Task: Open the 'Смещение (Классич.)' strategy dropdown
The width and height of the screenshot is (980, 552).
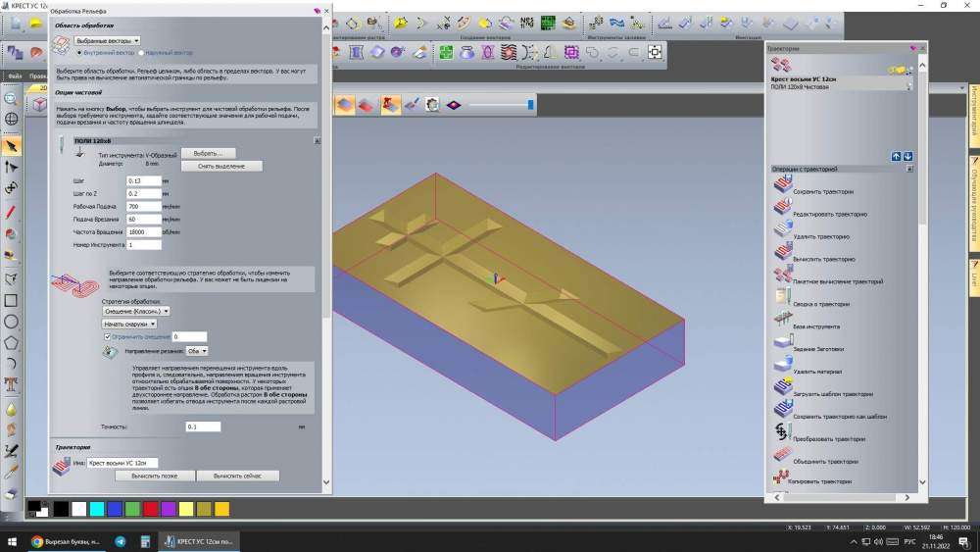Action: (136, 310)
